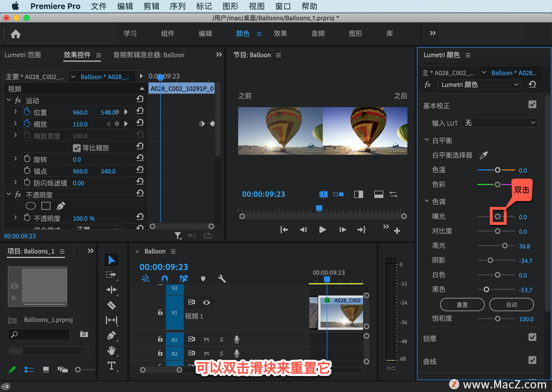The width and height of the screenshot is (552, 392).
Task: Expand the Position property
Action: coord(16,111)
